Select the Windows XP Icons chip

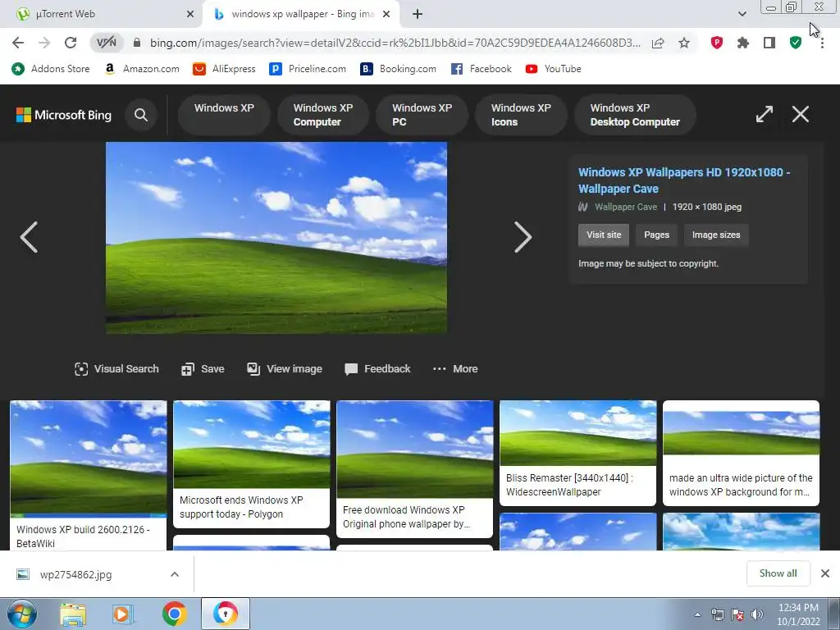pyautogui.click(x=521, y=115)
